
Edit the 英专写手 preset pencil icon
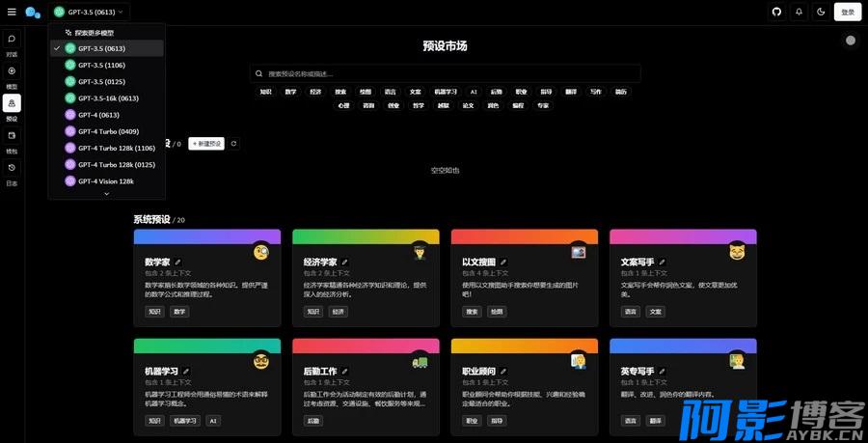coord(662,371)
